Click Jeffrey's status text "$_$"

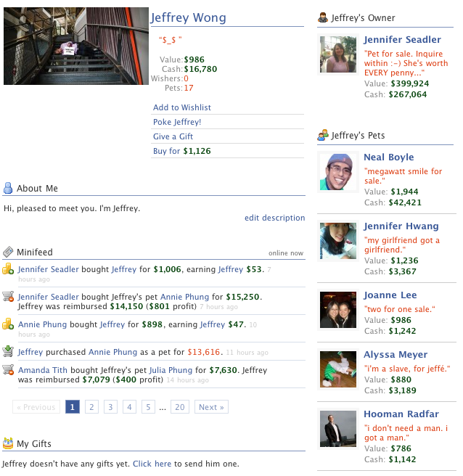tap(171, 39)
